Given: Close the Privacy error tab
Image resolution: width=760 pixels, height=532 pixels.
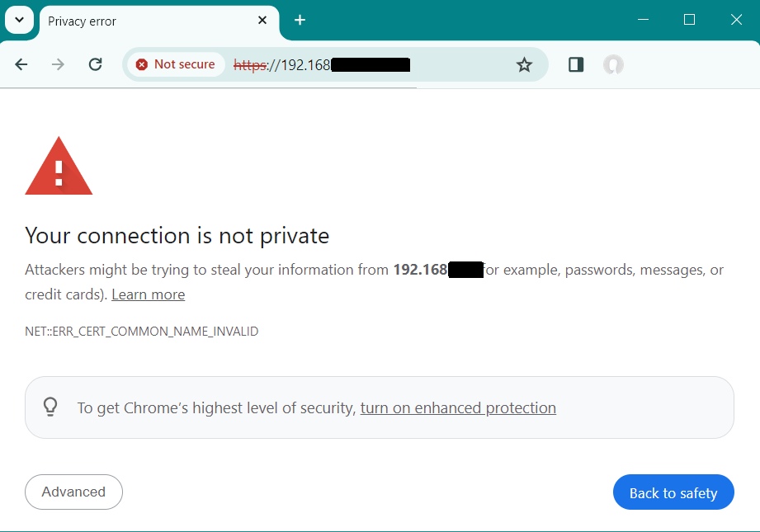Looking at the screenshot, I should 262,20.
